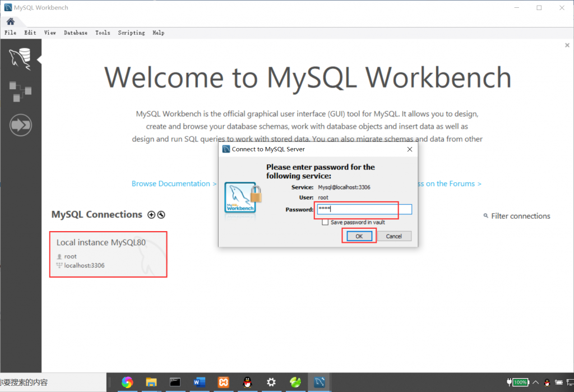Cancel the password dialog
The height and width of the screenshot is (392, 574).
(394, 236)
